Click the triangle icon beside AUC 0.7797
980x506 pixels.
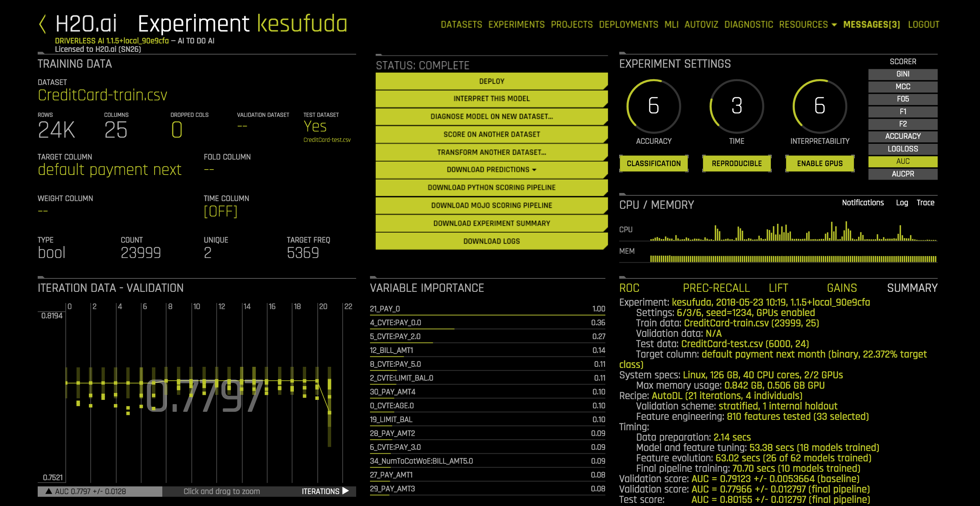[48, 491]
